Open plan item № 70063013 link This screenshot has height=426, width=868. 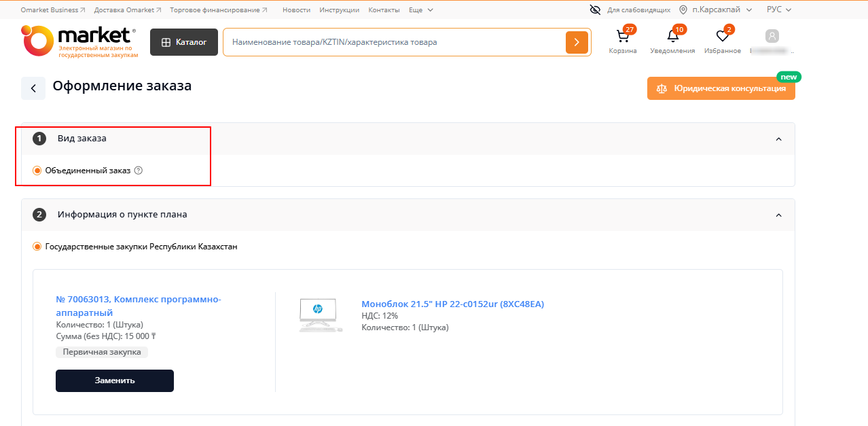tap(139, 306)
